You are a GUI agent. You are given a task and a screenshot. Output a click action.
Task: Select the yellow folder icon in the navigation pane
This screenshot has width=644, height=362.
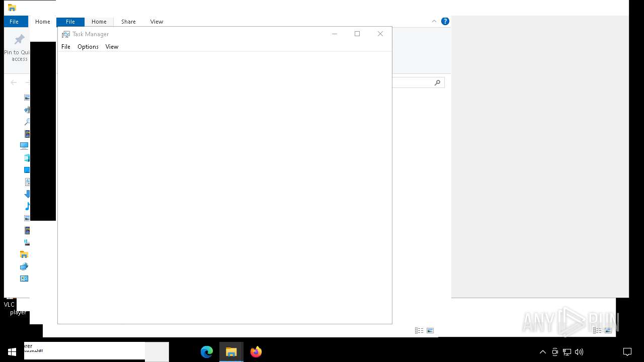(24, 254)
